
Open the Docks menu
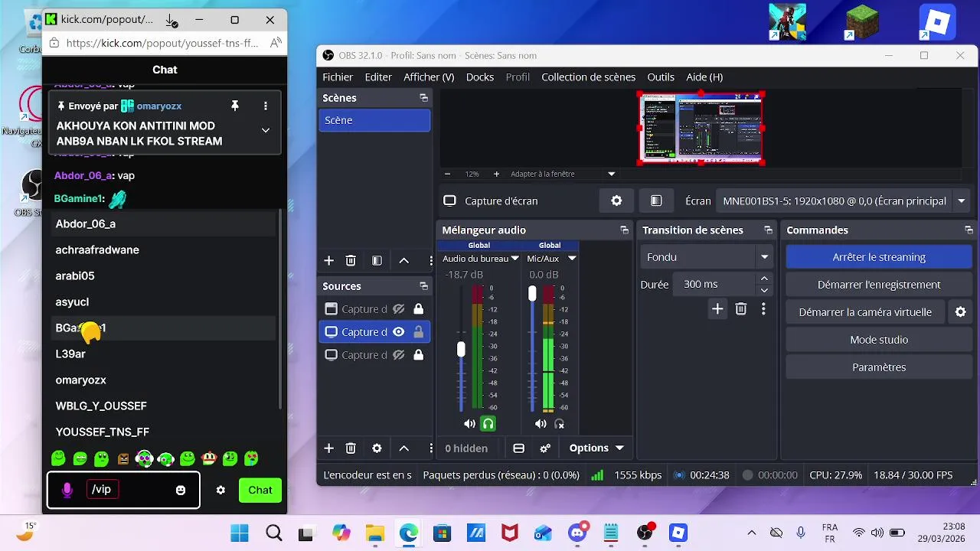click(x=480, y=77)
